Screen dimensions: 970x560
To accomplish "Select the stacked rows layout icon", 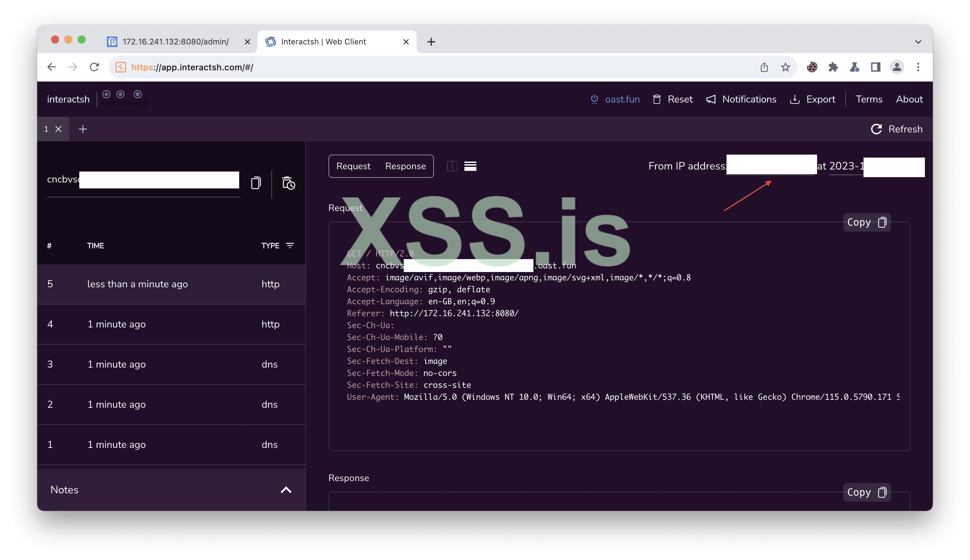I will [x=470, y=166].
